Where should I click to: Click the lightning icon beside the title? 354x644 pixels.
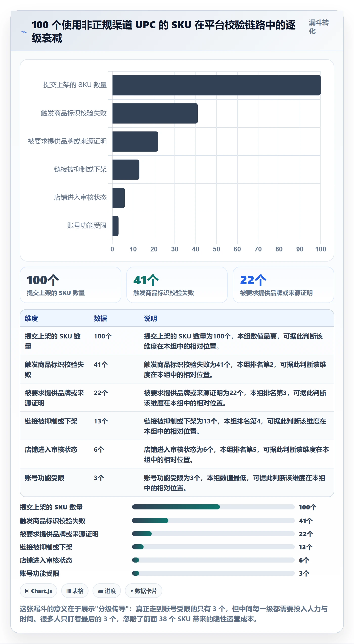pos(24,32)
